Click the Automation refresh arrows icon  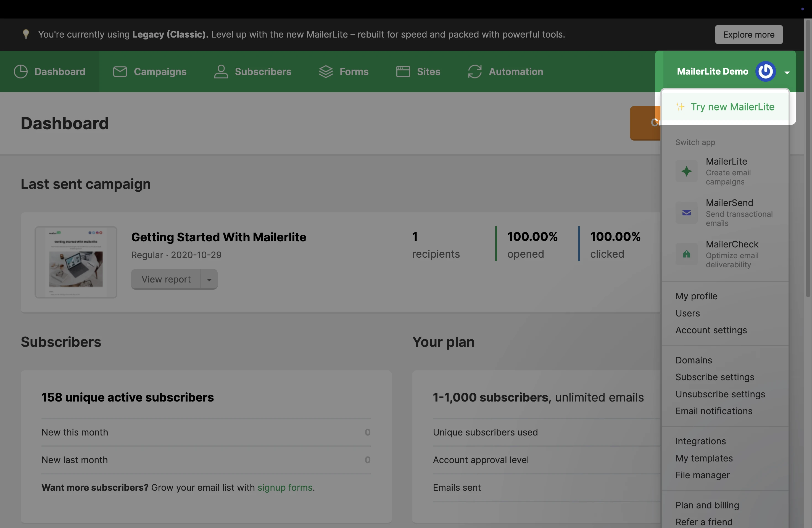pos(474,72)
